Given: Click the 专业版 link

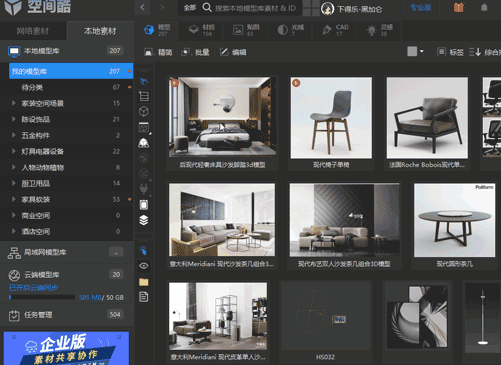Looking at the screenshot, I should coord(421,7).
